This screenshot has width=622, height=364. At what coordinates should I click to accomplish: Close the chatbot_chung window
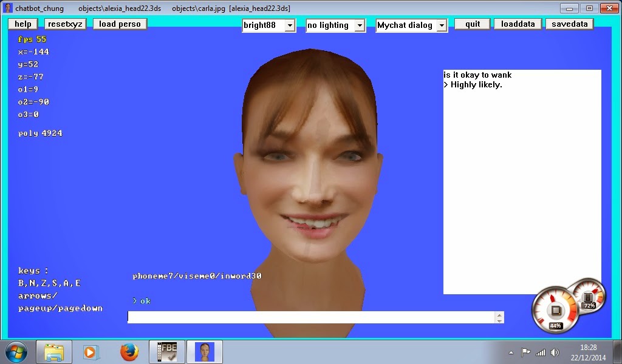(609, 8)
